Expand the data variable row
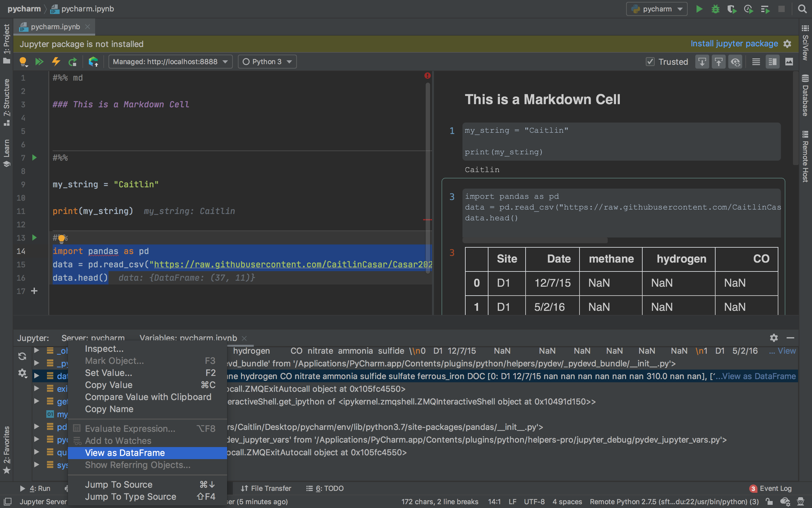 point(36,376)
